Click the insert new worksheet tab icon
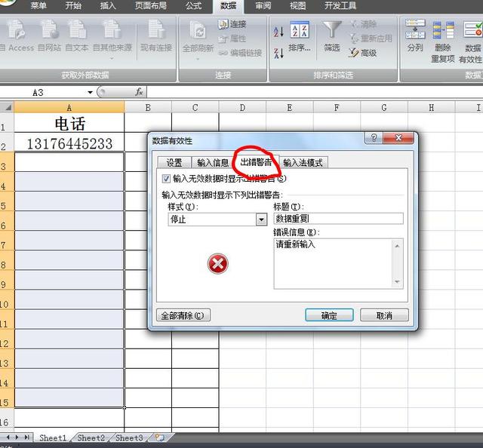This screenshot has width=483, height=448. pyautogui.click(x=159, y=437)
